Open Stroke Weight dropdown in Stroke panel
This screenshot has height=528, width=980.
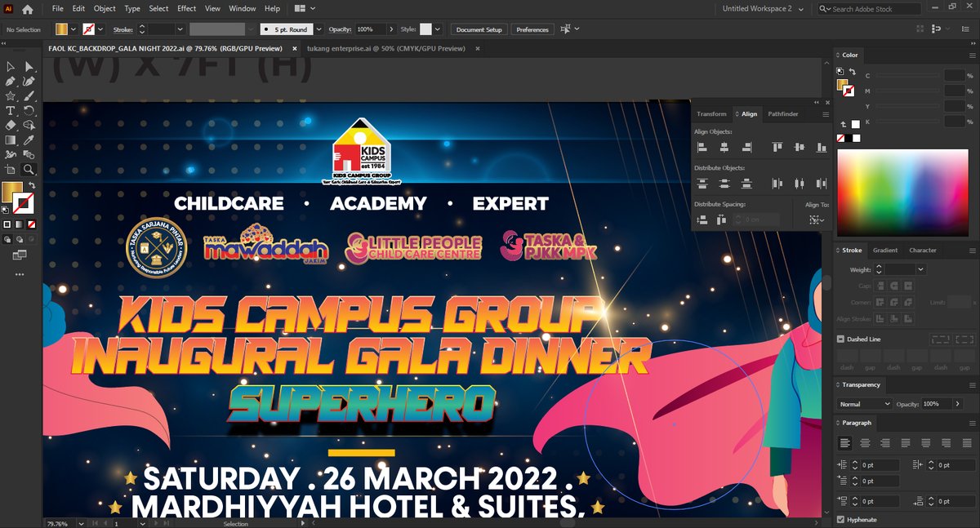click(x=921, y=269)
